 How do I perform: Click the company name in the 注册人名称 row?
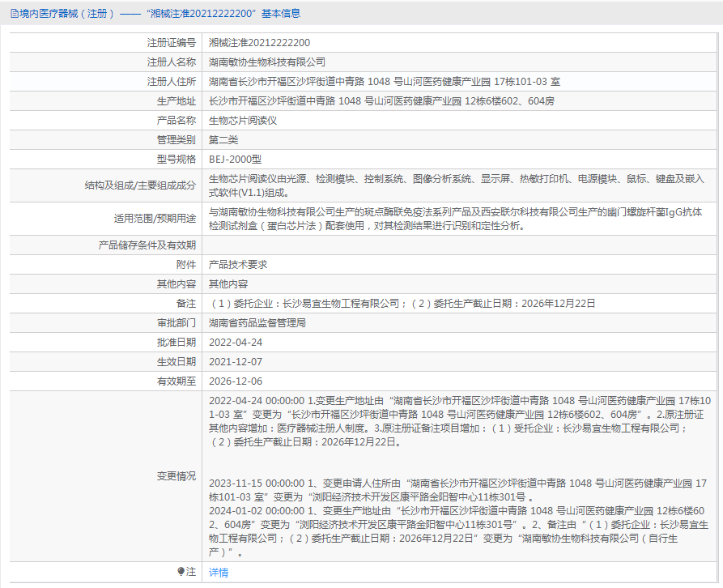coord(267,62)
